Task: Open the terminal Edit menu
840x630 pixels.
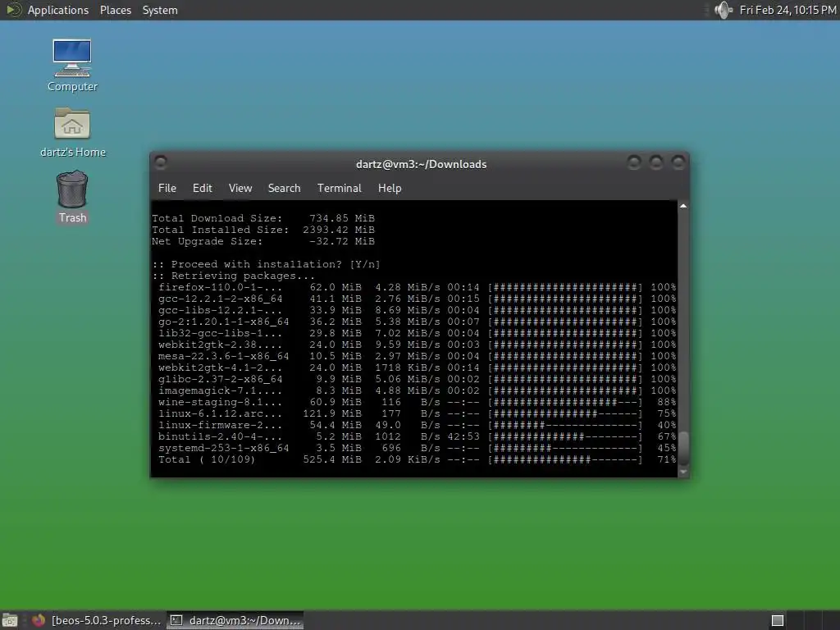Action: coord(202,188)
